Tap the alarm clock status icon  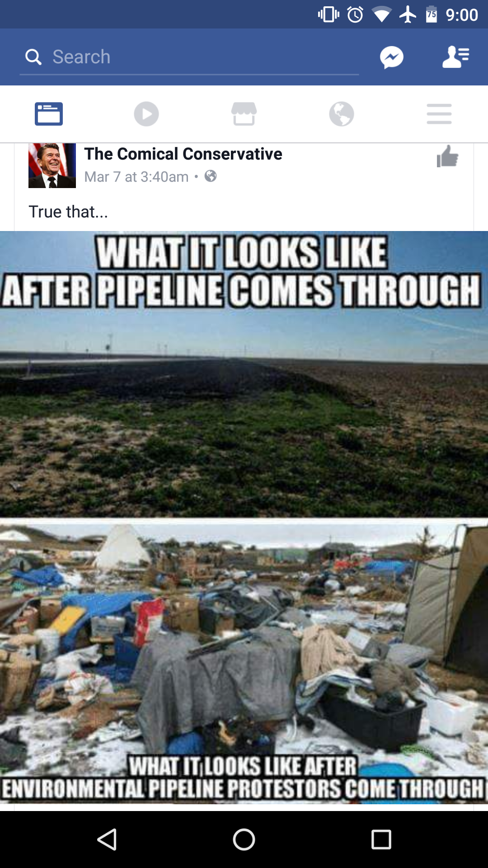click(355, 14)
